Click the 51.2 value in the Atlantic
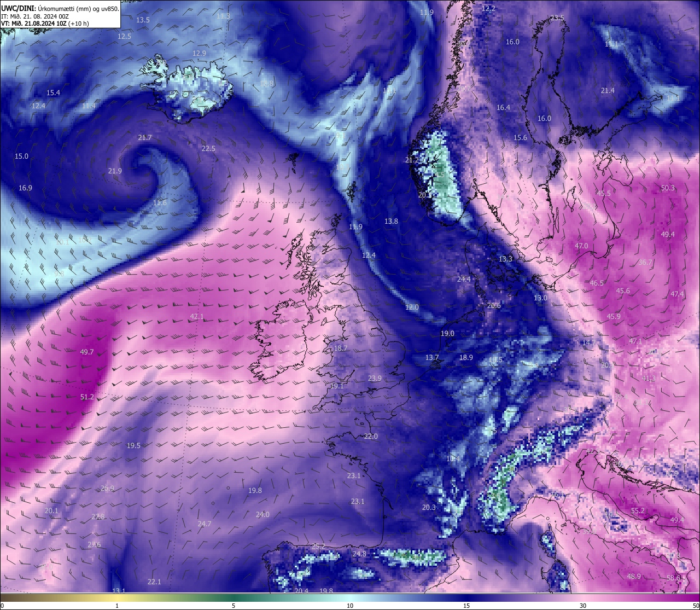This screenshot has width=700, height=610. 87,397
